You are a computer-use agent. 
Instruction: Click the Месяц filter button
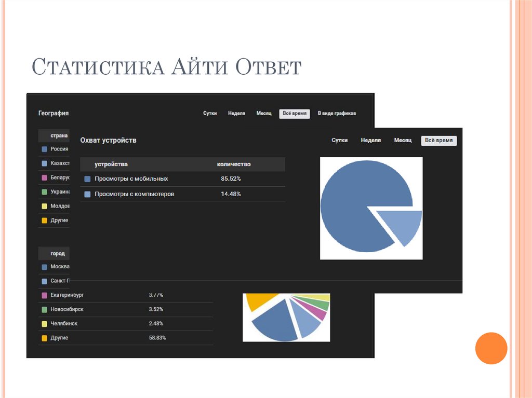pos(264,113)
